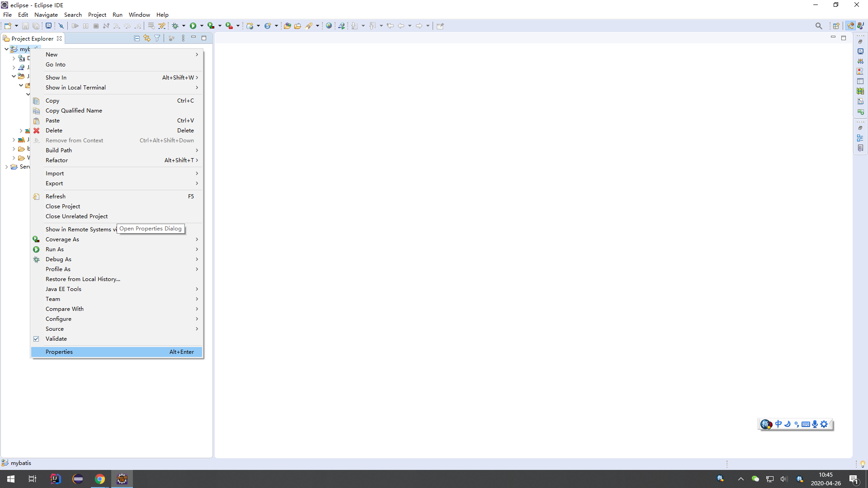
Task: Open the Window menu
Action: point(139,14)
